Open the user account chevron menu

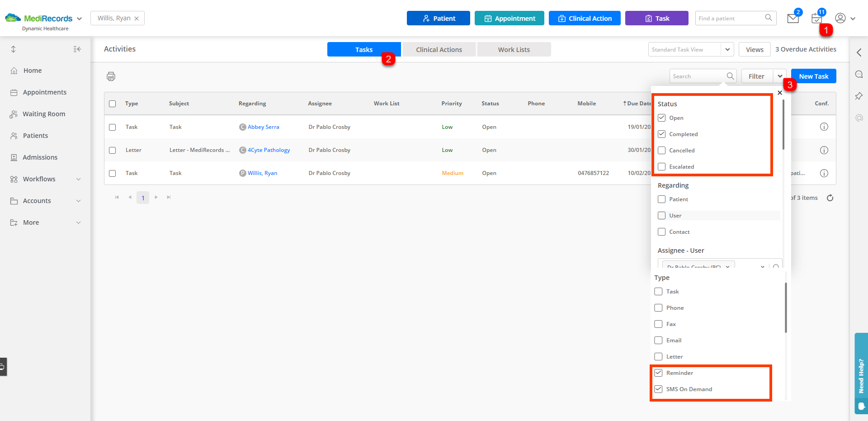853,19
